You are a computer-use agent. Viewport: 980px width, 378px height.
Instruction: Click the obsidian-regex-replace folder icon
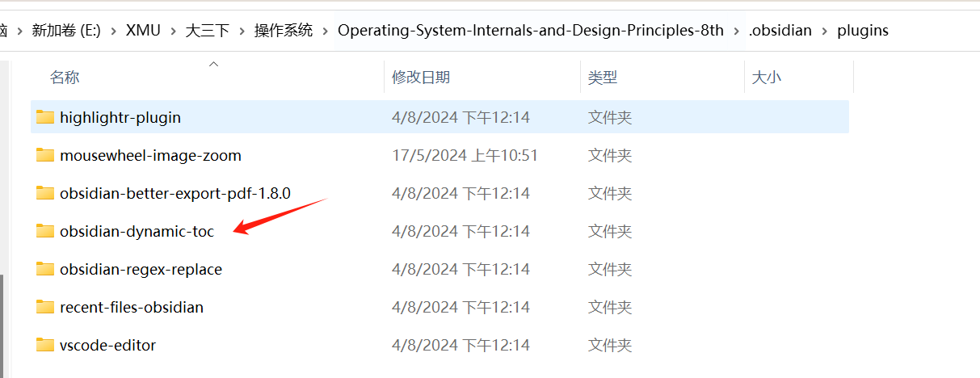[45, 269]
